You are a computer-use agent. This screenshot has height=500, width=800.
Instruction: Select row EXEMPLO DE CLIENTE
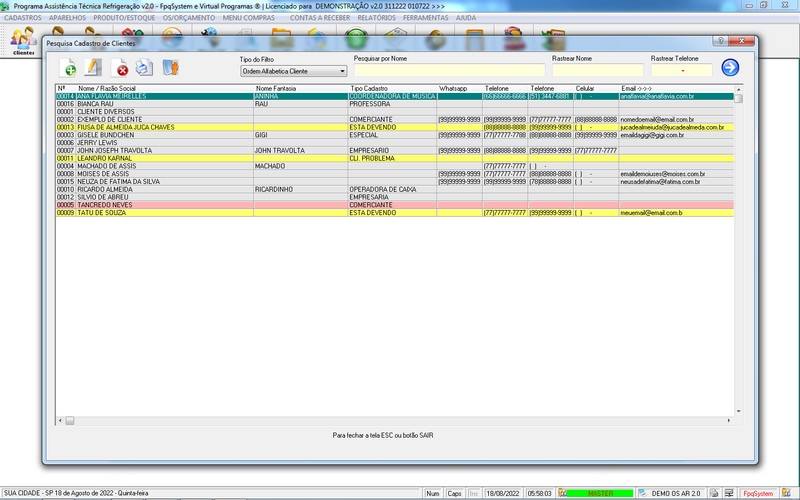pos(394,119)
